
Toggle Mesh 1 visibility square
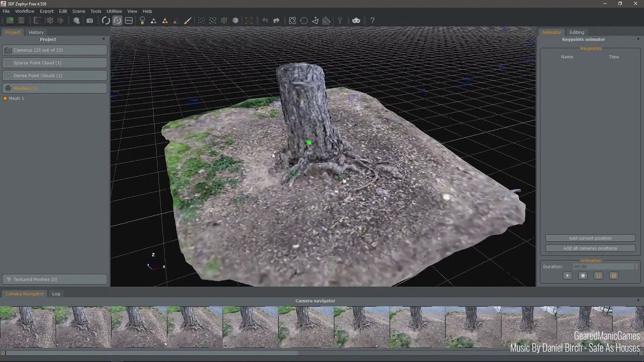5,99
